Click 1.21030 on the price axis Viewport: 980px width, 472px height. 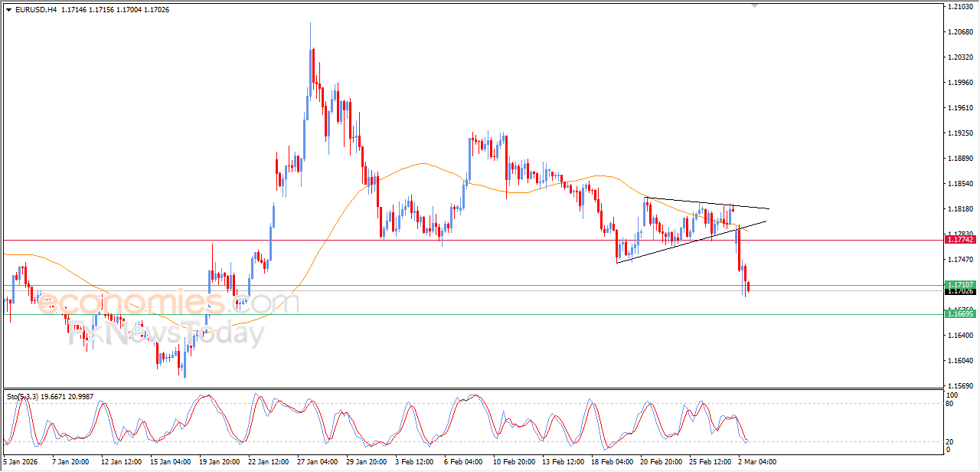(959, 7)
